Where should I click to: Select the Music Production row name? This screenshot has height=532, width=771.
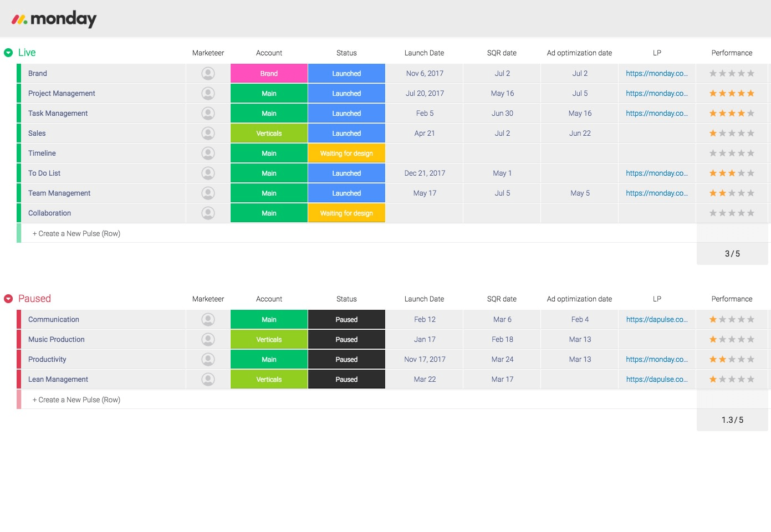tap(57, 339)
